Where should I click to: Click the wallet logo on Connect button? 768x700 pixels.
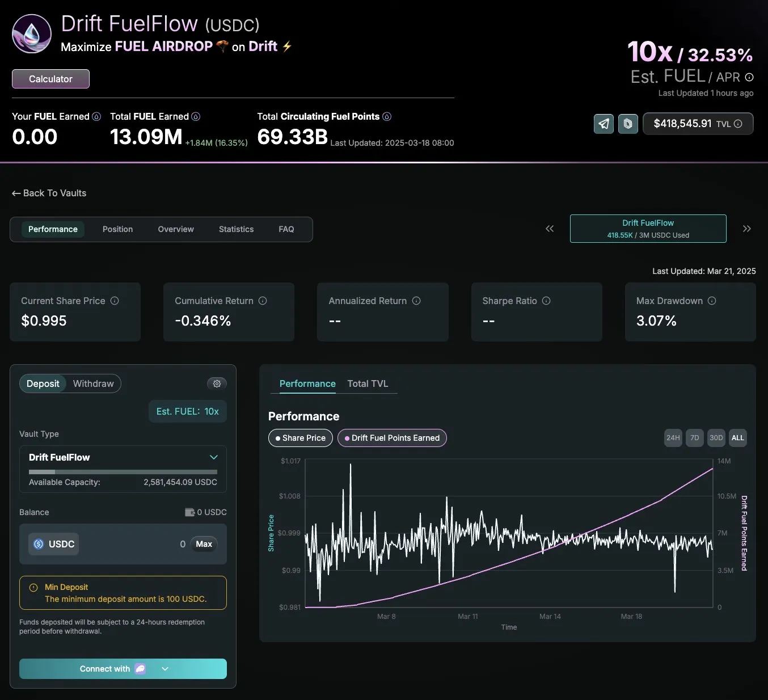140,669
